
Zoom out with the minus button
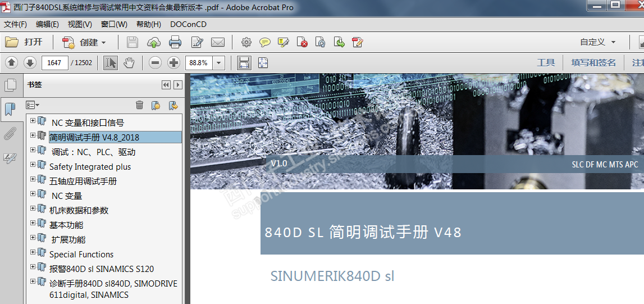[x=155, y=63]
